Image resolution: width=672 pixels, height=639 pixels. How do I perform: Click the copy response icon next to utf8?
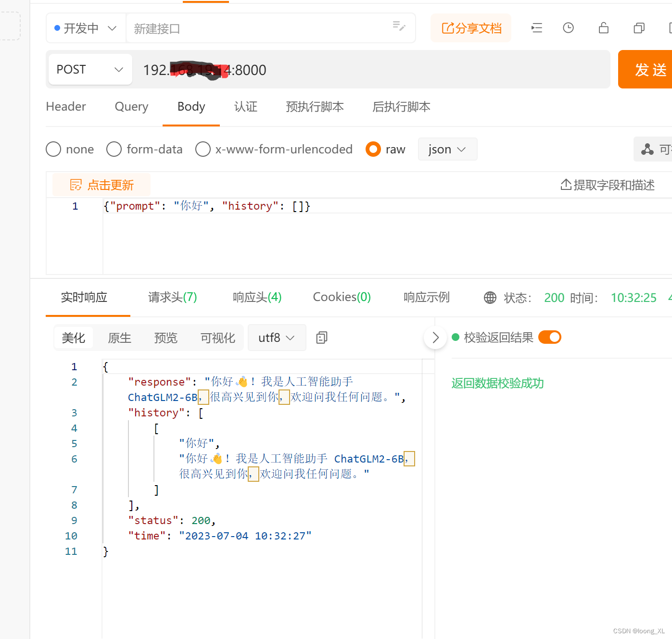(x=322, y=338)
